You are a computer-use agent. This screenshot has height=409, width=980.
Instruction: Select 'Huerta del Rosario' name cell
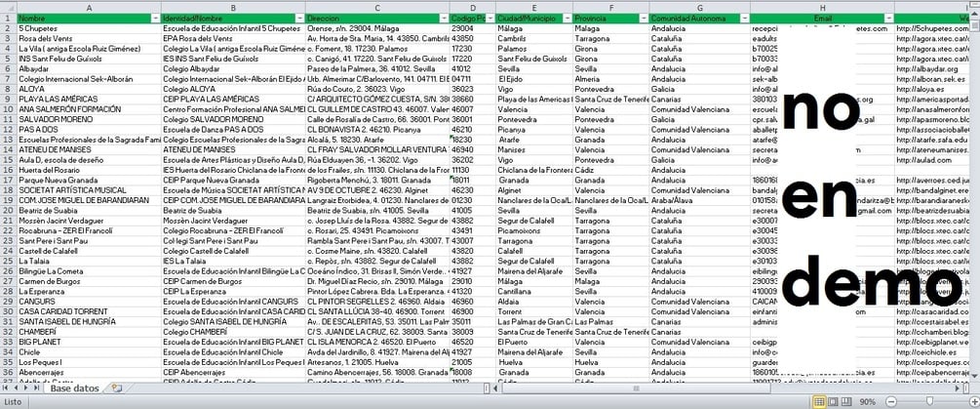coord(89,170)
